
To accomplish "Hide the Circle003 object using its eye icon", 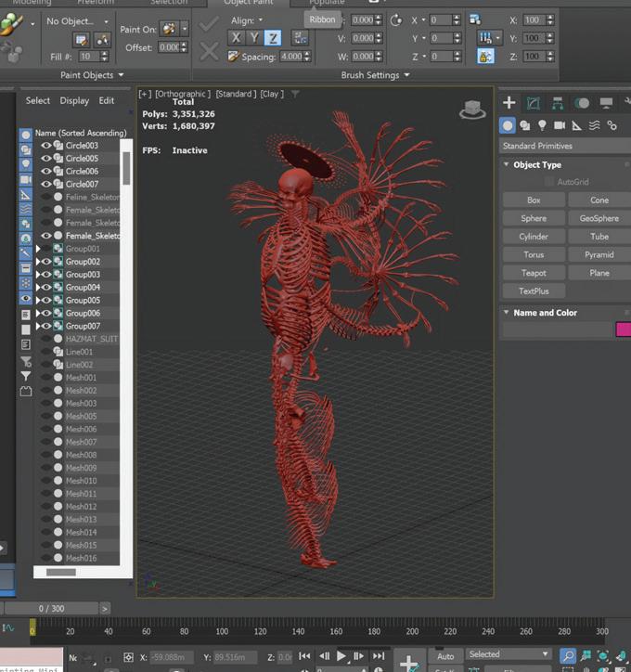I will pos(46,146).
